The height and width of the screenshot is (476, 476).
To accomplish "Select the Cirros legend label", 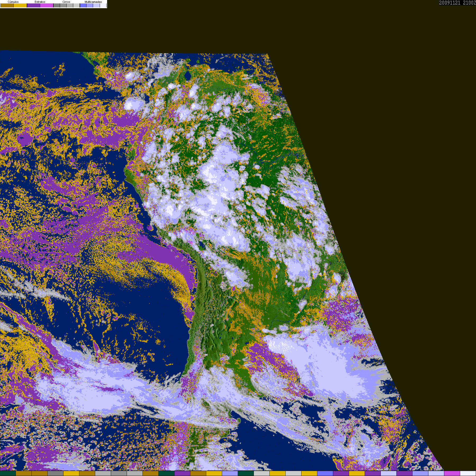I will [x=66, y=2].
